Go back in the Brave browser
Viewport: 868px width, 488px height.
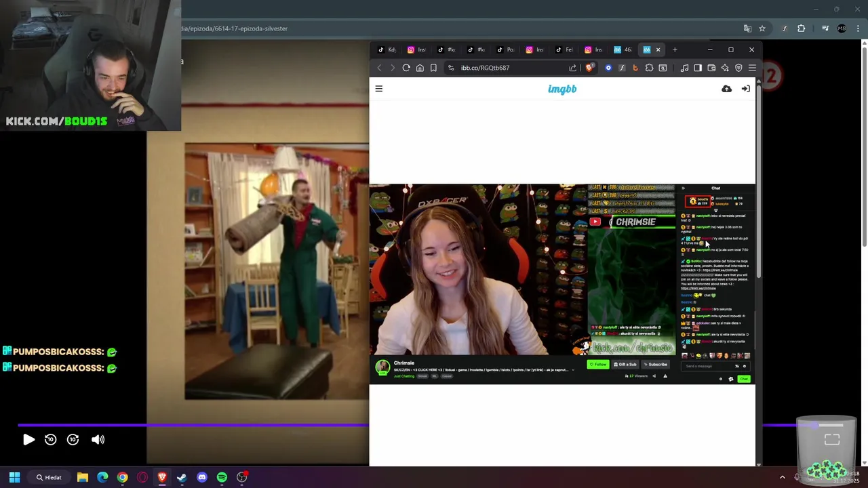[x=379, y=68]
